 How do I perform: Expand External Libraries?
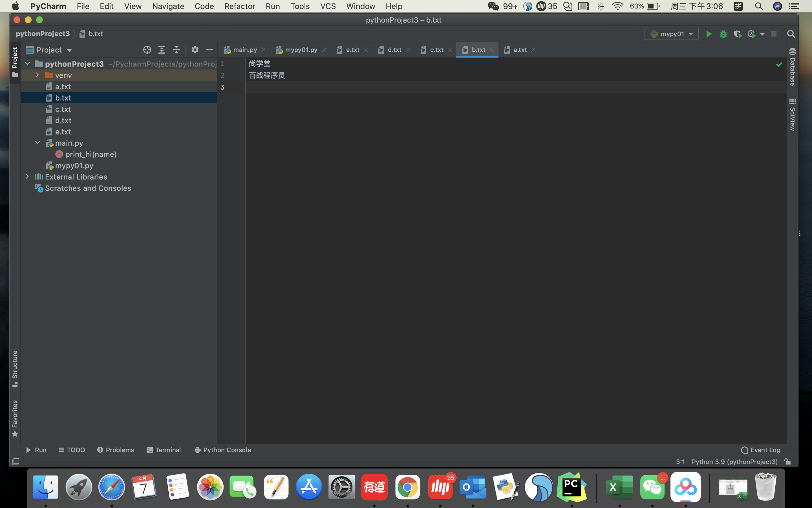click(x=27, y=177)
